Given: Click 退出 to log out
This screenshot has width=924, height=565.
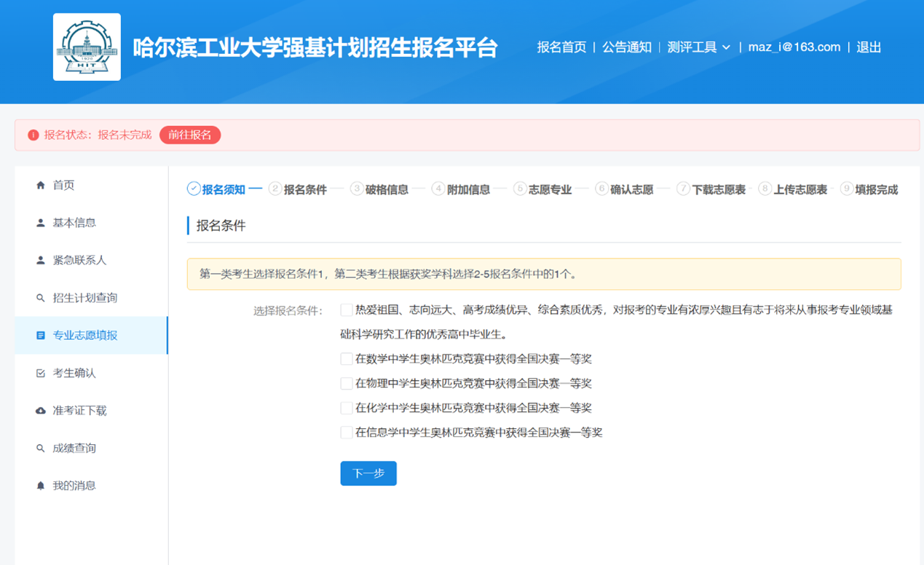Looking at the screenshot, I should (x=869, y=47).
